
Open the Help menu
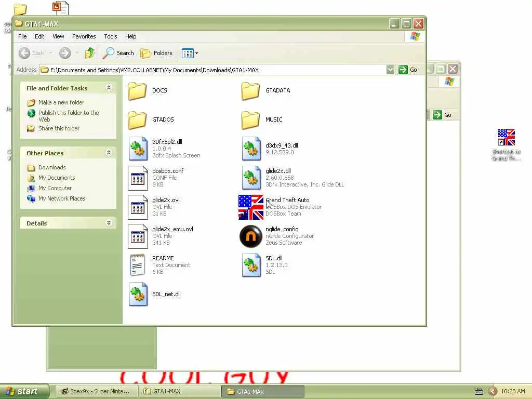coord(130,36)
